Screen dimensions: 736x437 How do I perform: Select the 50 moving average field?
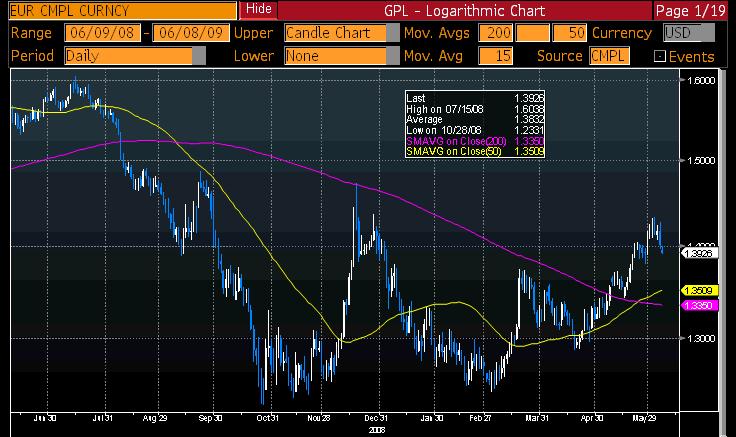[x=567, y=33]
